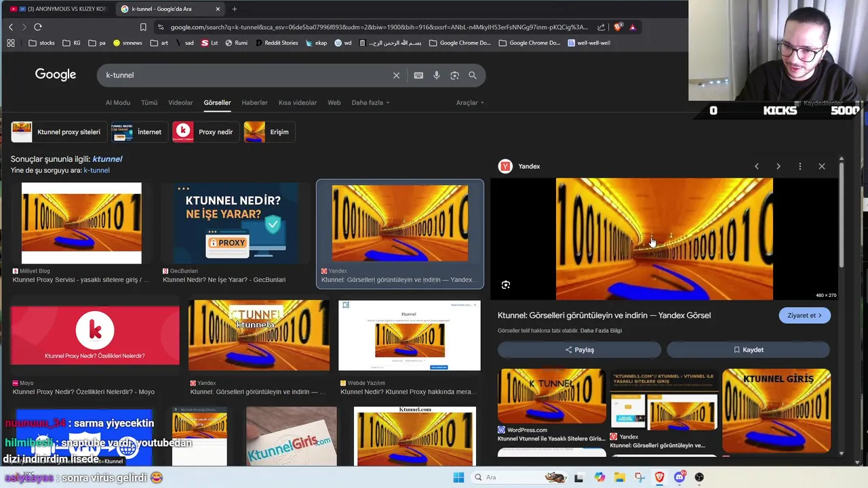Open the stocks bookmark folder

click(41, 43)
